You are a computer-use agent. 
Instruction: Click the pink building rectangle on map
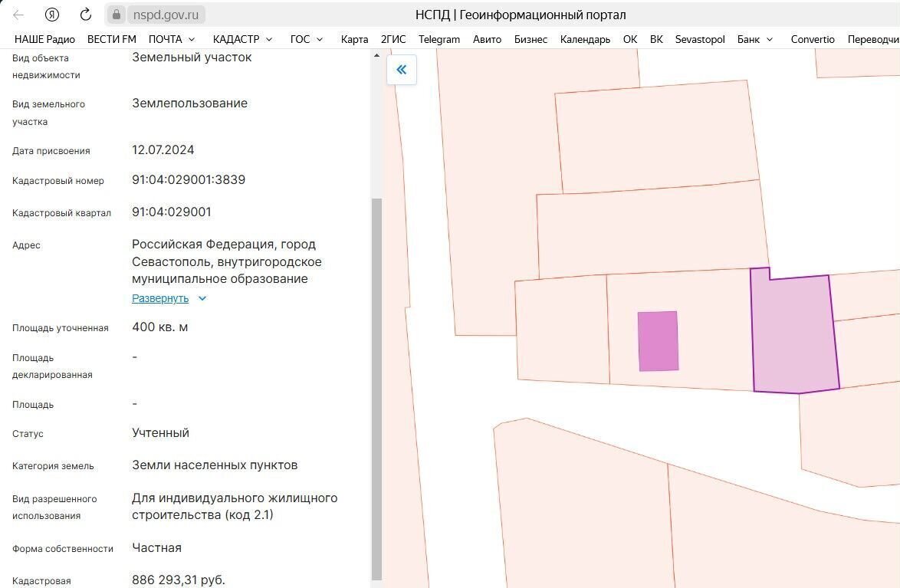(x=658, y=341)
